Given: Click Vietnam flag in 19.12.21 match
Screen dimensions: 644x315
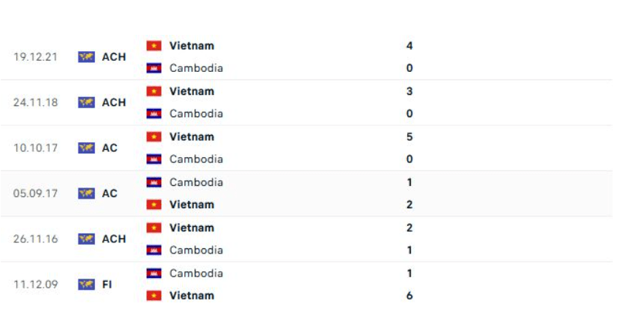Looking at the screenshot, I should click(154, 46).
